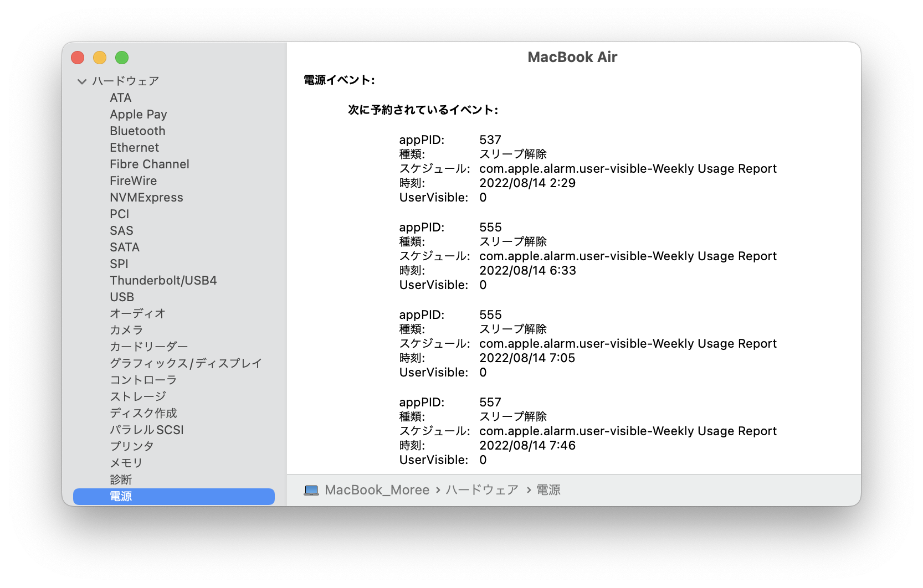Open コントローラ sidebar item

point(143,380)
